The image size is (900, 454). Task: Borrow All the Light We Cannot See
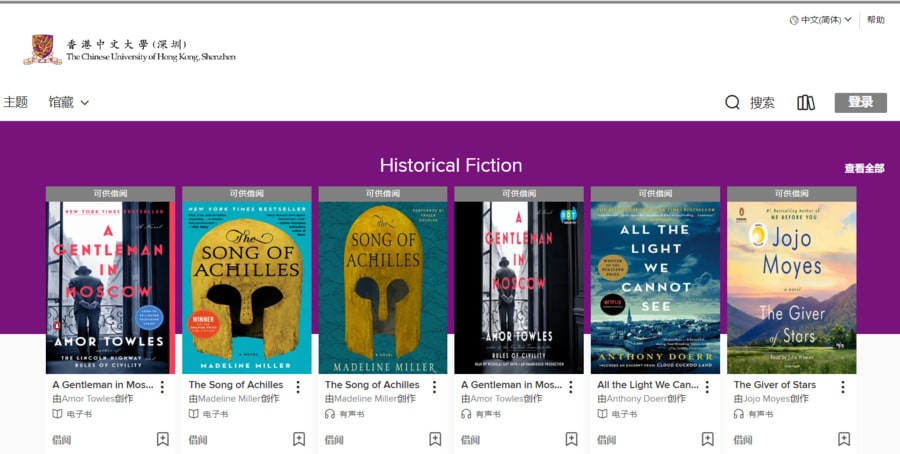607,440
